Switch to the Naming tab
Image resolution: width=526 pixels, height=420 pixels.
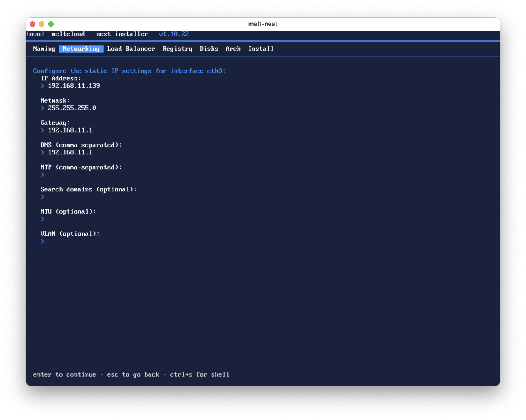[44, 49]
